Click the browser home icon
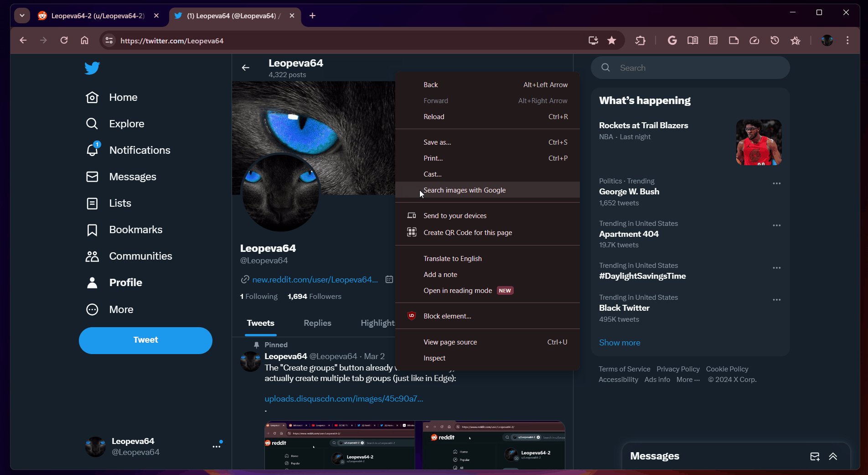 tap(84, 41)
